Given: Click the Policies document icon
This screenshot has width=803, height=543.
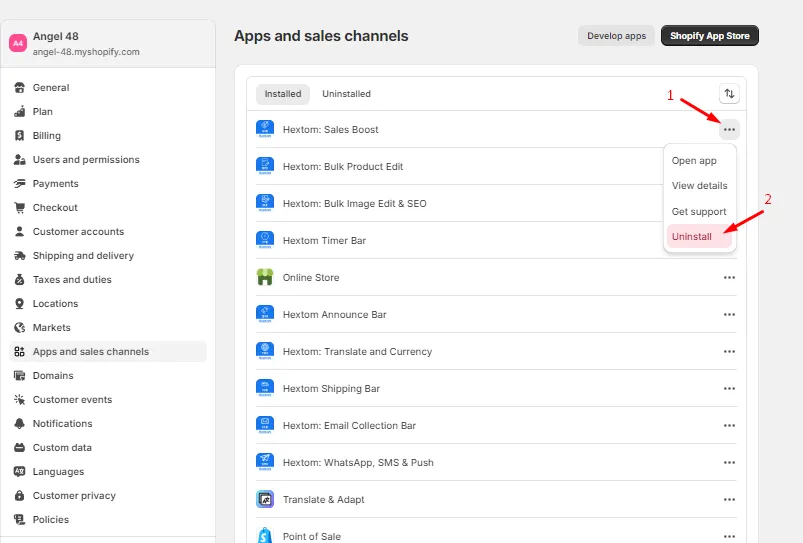Looking at the screenshot, I should (19, 519).
